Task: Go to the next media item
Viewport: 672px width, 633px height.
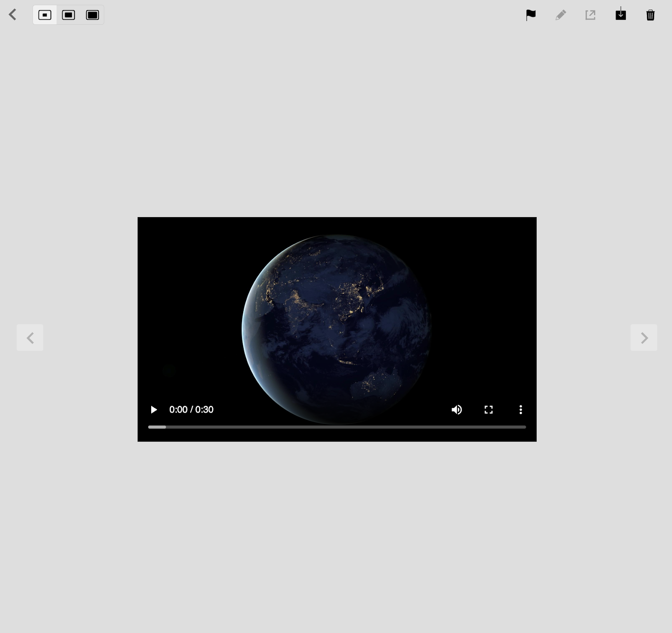Action: (644, 337)
